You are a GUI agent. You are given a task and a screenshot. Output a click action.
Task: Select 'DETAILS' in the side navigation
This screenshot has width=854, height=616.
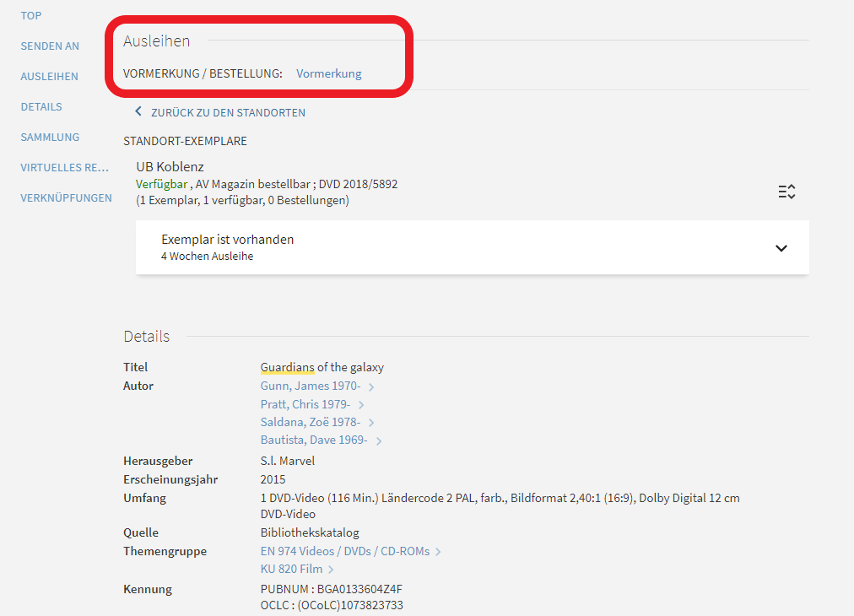(41, 107)
